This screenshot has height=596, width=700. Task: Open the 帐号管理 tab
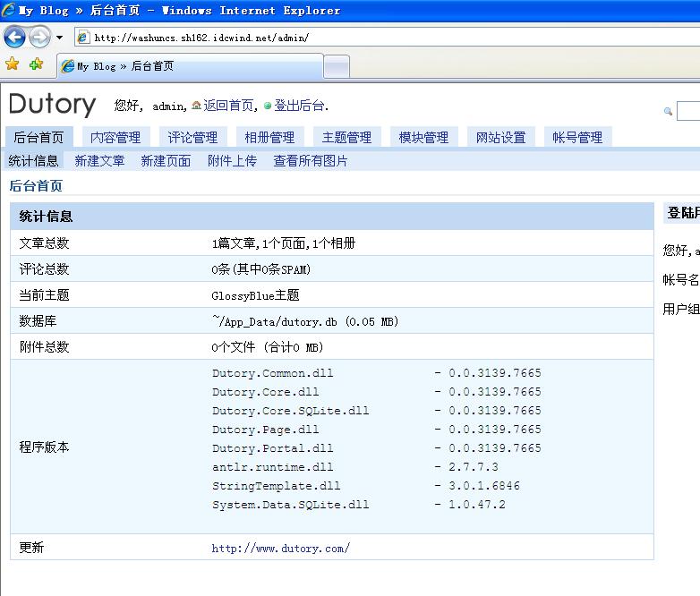click(x=577, y=137)
